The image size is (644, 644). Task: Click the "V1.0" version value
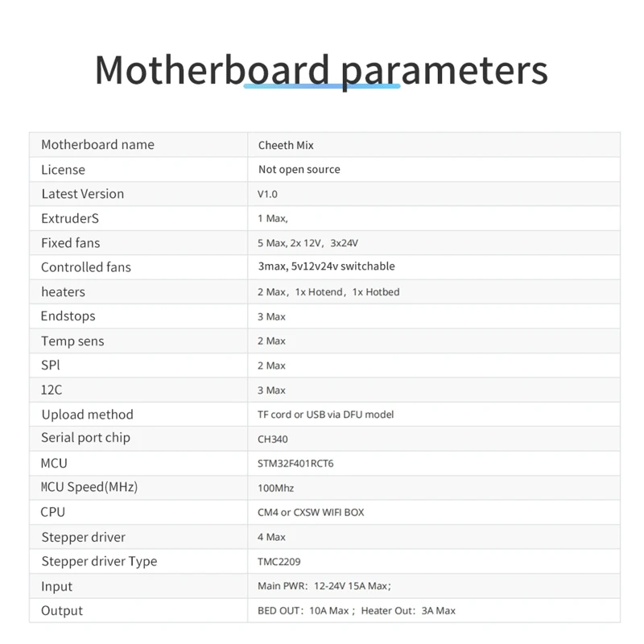point(267,194)
